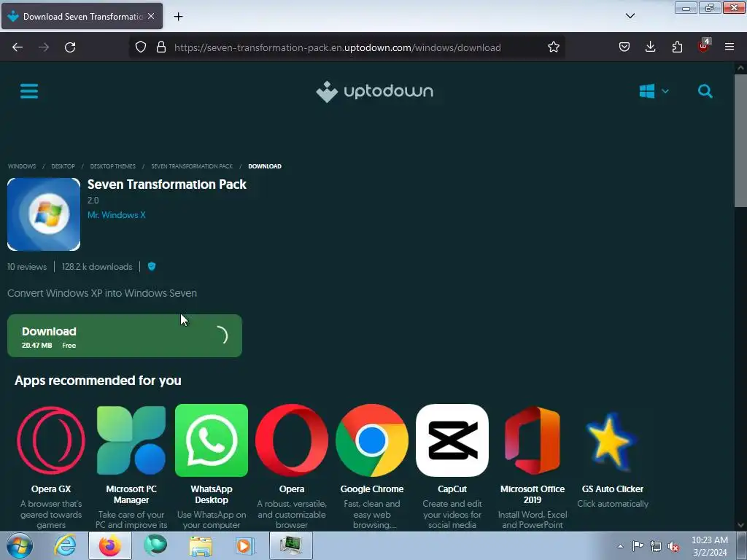Click the blue security shield badge
This screenshot has height=560, width=747.
[152, 267]
